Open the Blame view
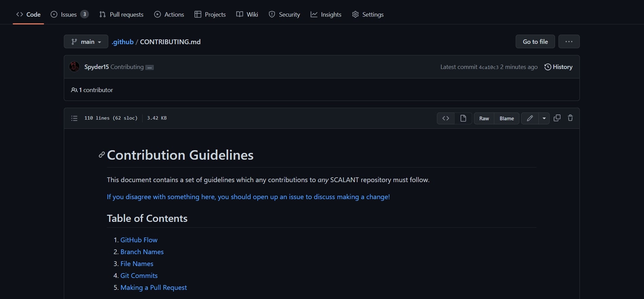Screen dimensions: 644x299 click(507, 118)
